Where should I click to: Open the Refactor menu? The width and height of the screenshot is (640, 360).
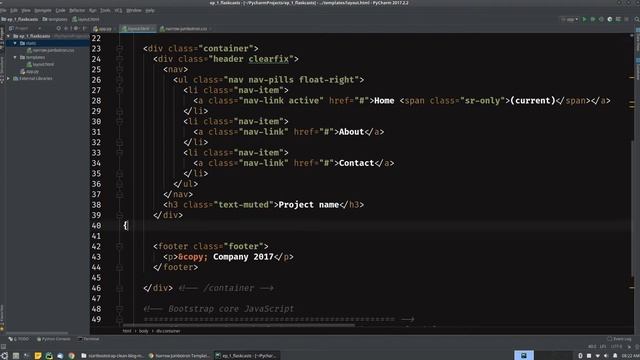click(77, 10)
